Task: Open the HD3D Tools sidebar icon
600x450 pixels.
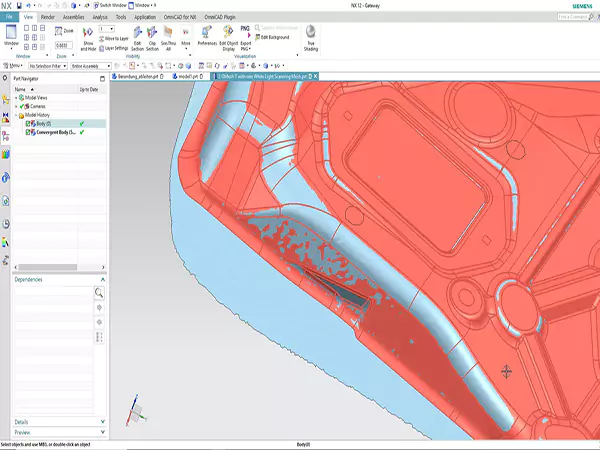Action: 5,178
